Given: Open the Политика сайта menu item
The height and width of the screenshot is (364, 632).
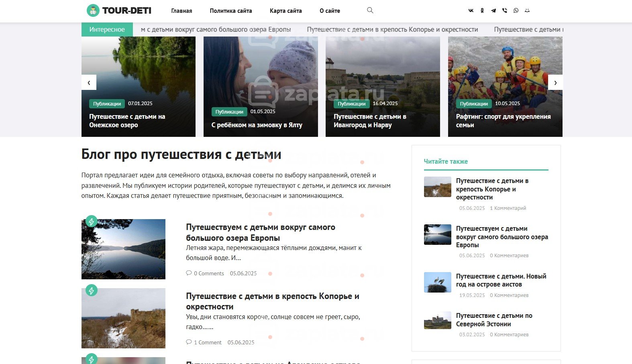Looking at the screenshot, I should point(231,11).
